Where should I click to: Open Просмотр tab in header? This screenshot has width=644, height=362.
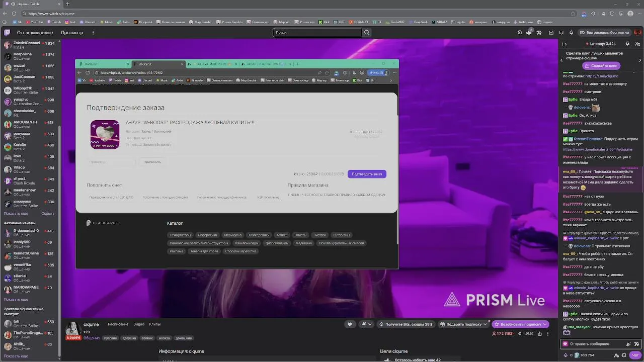click(72, 33)
